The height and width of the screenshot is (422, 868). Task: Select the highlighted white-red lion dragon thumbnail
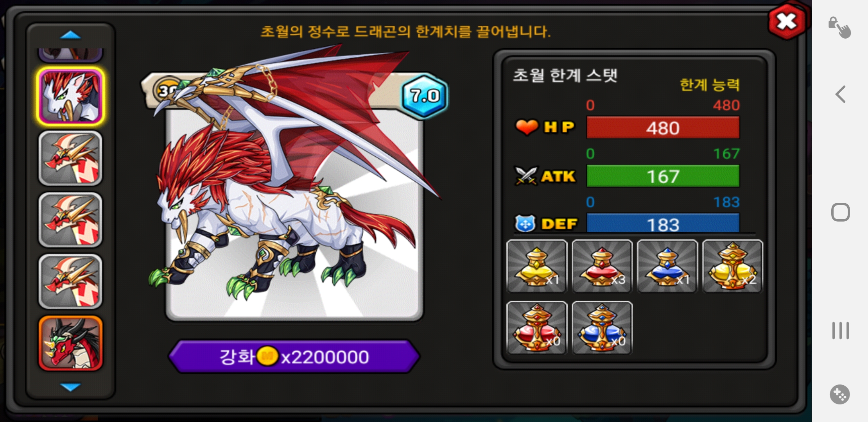[x=70, y=97]
